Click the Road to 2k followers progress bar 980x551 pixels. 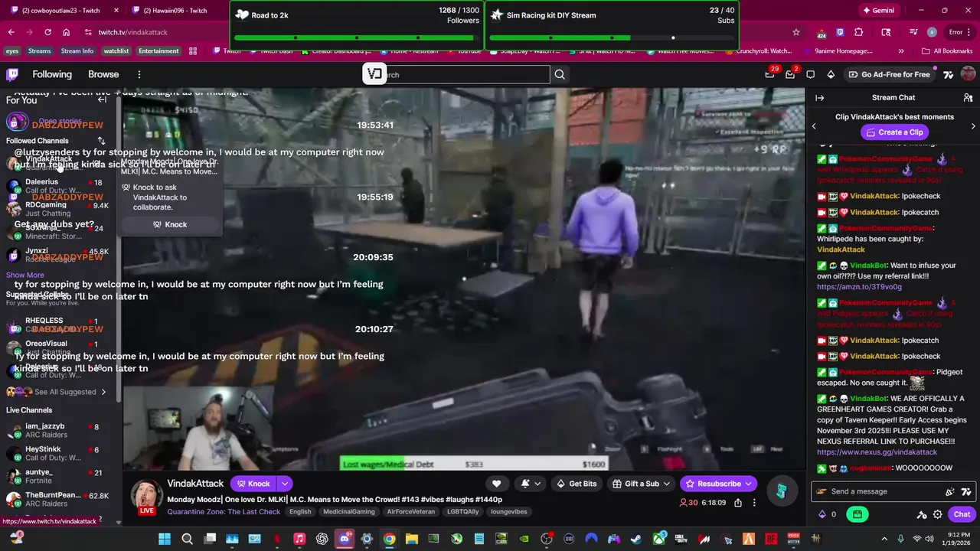click(356, 37)
